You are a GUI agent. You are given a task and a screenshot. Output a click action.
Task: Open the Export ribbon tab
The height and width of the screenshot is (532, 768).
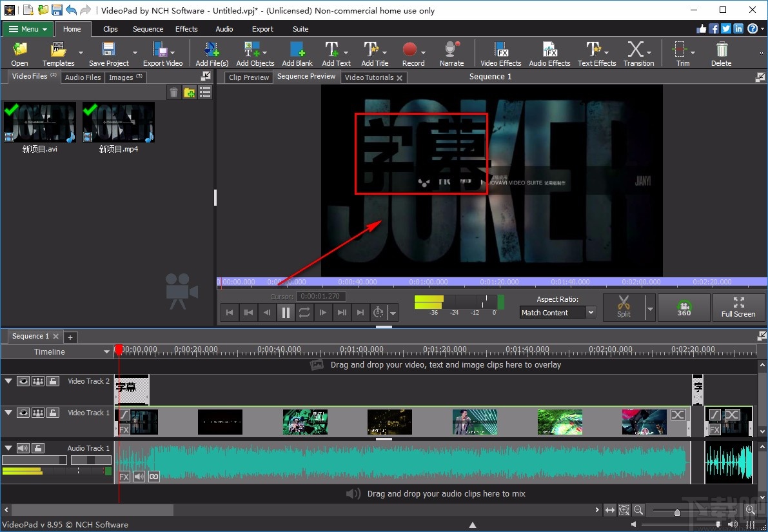pos(262,29)
